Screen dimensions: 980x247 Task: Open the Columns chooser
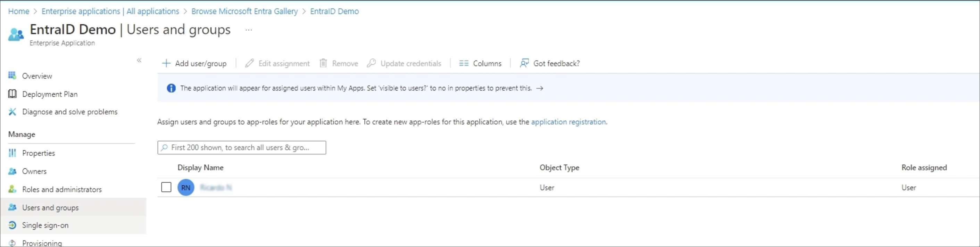[x=480, y=63]
